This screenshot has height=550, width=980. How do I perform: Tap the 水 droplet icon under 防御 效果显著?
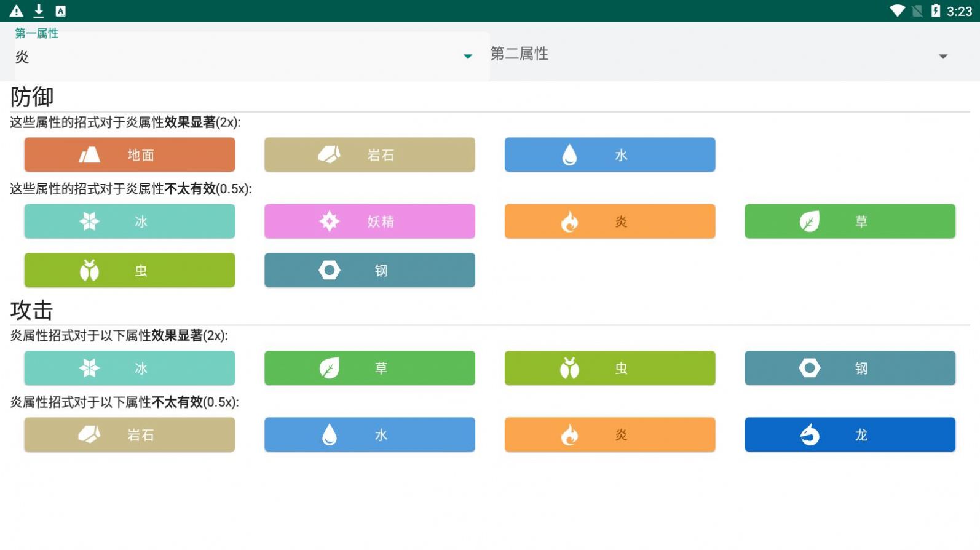[x=569, y=155]
